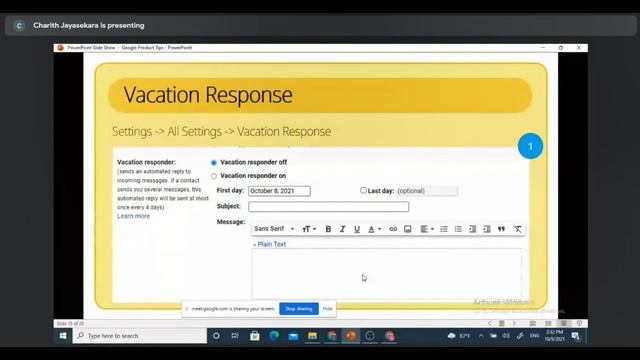Show hidden system tray icons chevron
The image size is (640, 360).
[481, 336]
